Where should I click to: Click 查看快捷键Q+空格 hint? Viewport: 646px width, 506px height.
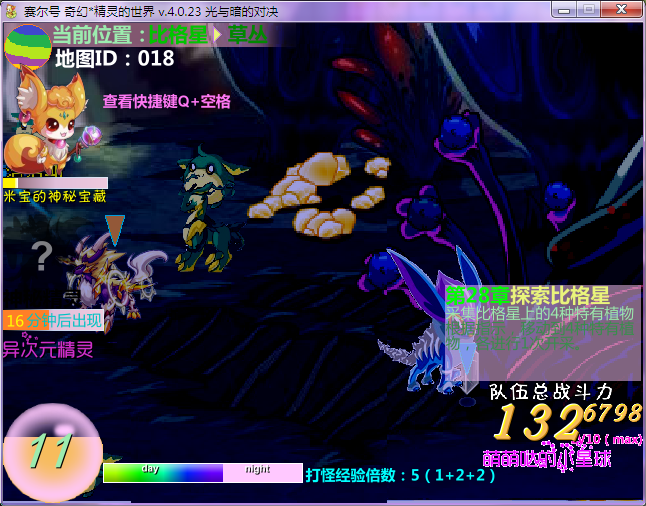(x=166, y=101)
